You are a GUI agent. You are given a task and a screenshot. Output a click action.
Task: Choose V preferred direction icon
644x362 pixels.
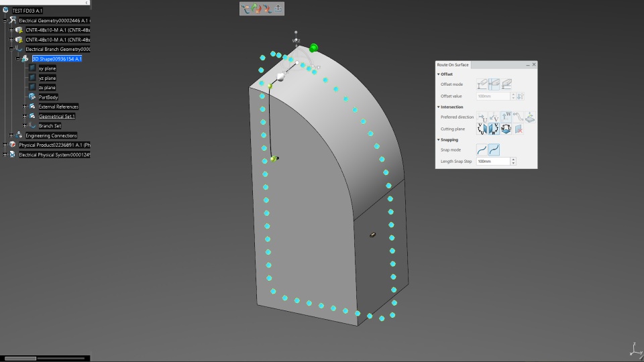pyautogui.click(x=494, y=117)
